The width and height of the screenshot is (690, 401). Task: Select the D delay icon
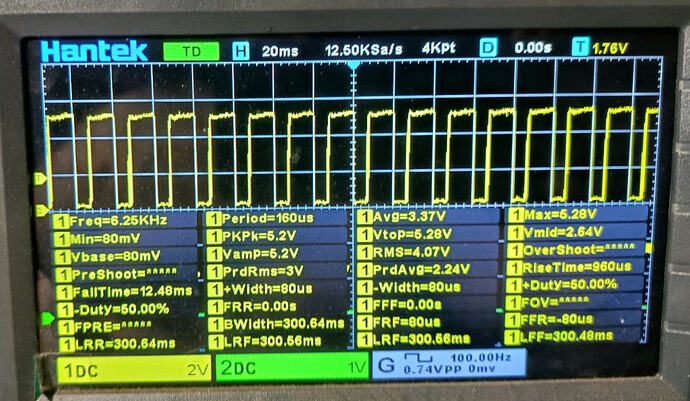488,48
